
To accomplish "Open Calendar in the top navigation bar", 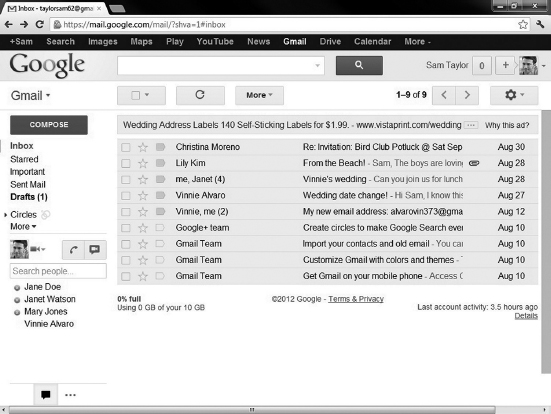I will coord(372,41).
